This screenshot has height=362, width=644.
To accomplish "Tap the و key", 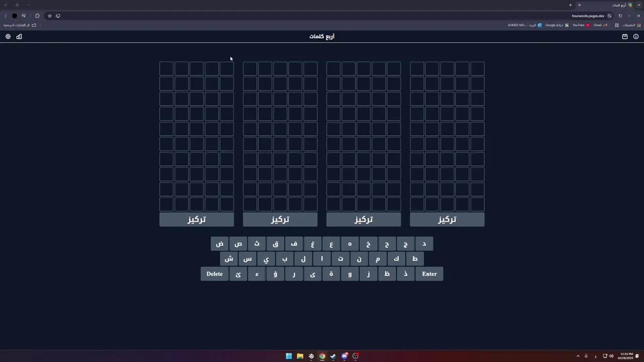I will 350,274.
